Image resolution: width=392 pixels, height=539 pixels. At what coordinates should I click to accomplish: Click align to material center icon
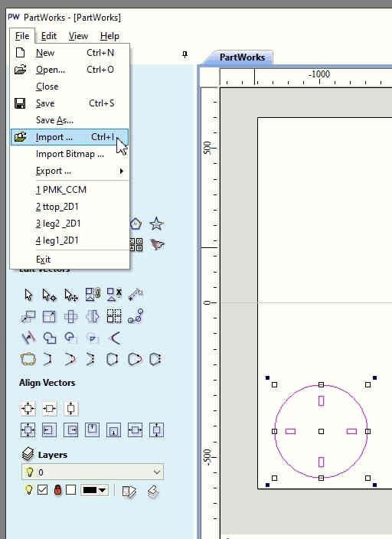click(x=28, y=430)
